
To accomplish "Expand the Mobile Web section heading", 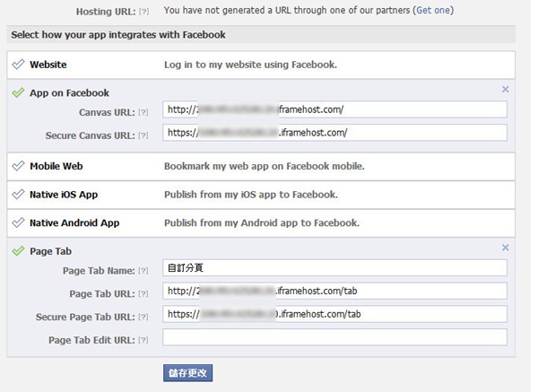I will pos(56,166).
